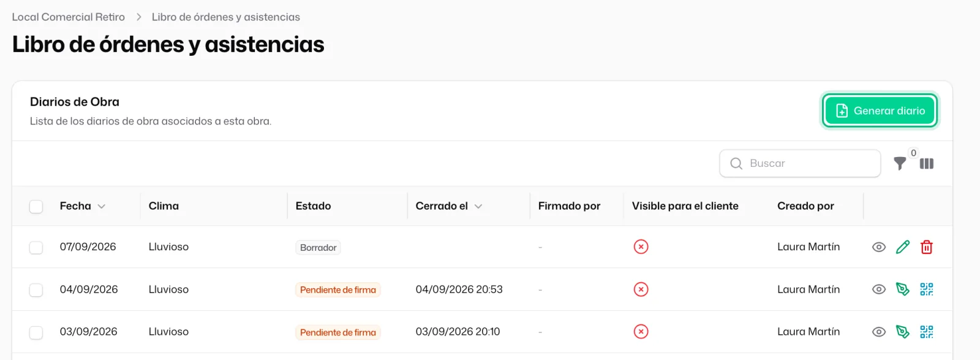This screenshot has height=360, width=980.
Task: Click the filter count badge showing 0
Action: click(913, 153)
